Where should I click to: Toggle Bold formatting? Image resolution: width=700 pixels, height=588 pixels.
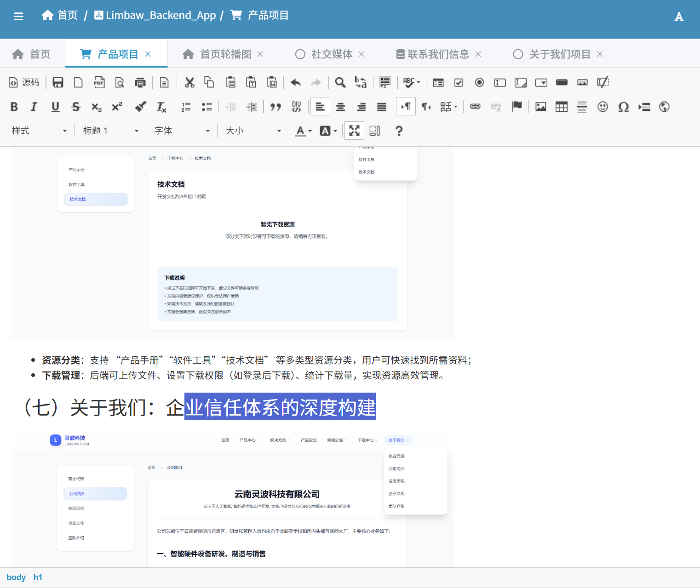point(14,107)
